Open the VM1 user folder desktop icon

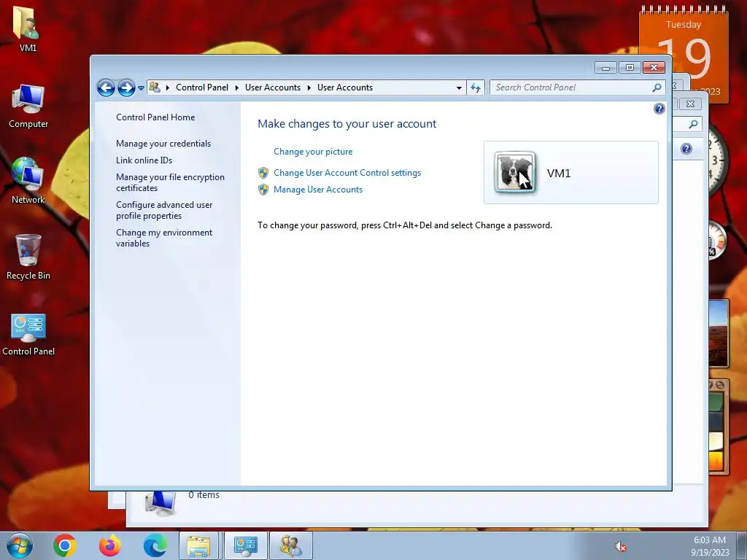pos(28,29)
